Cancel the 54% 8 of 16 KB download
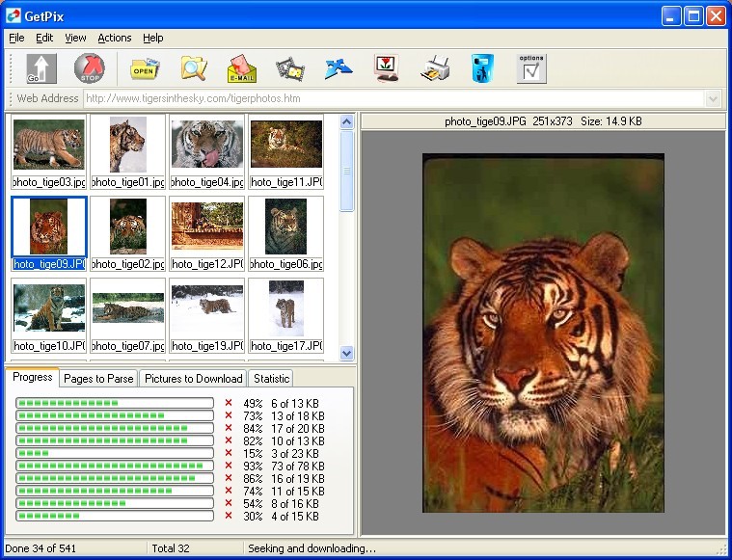The width and height of the screenshot is (732, 560). point(229,503)
